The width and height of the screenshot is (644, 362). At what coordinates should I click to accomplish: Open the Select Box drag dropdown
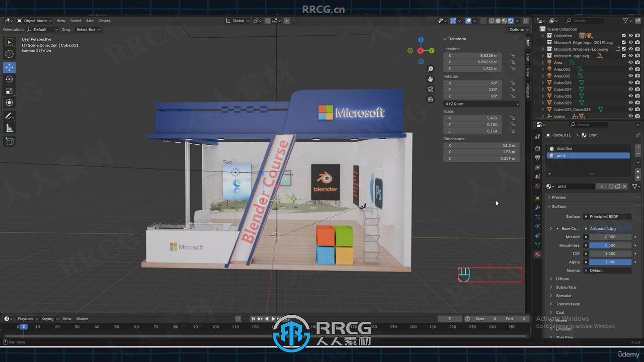pyautogui.click(x=88, y=30)
